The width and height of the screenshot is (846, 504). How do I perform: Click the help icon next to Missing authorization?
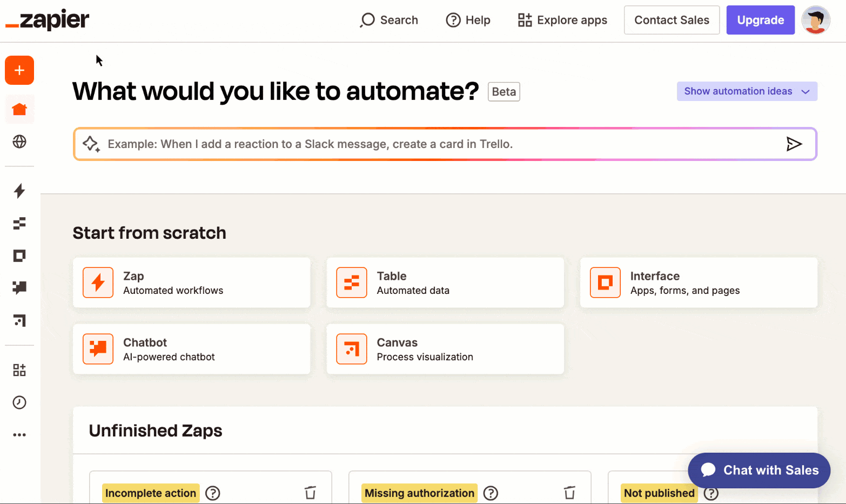491,493
